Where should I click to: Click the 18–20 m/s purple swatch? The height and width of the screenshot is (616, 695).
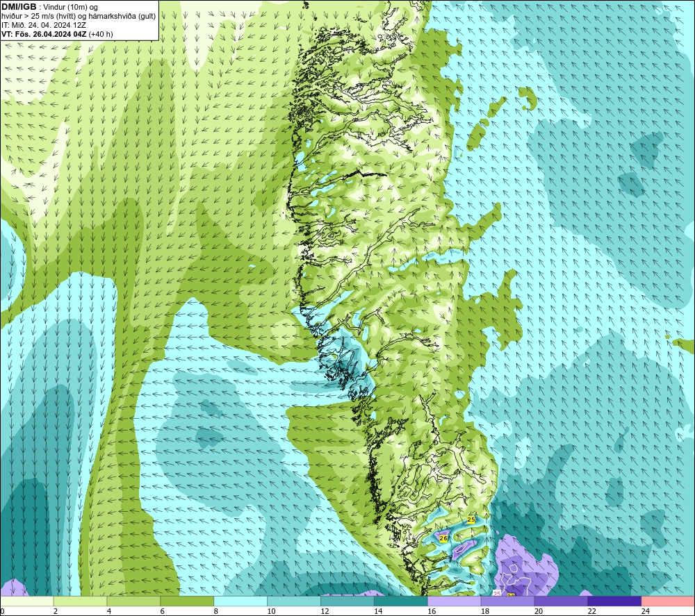(x=507, y=601)
